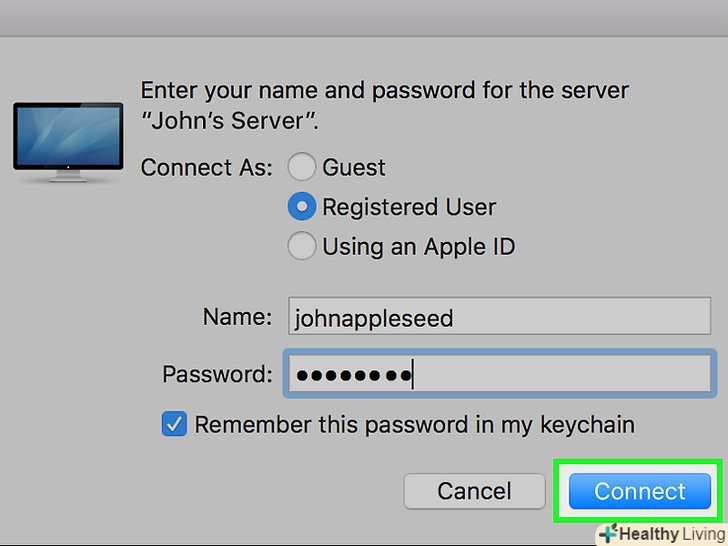Click the blue Connect button
The width and height of the screenshot is (728, 546).
(639, 491)
